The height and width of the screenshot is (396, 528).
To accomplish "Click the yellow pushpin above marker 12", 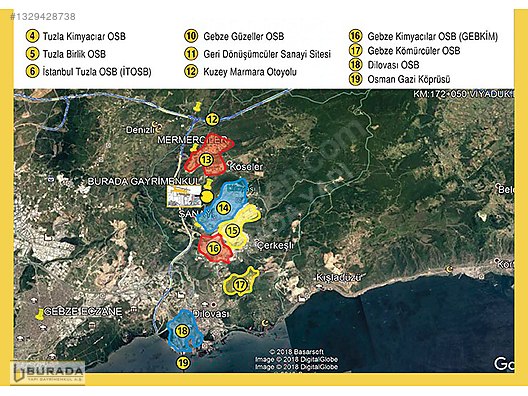I will [197, 107].
